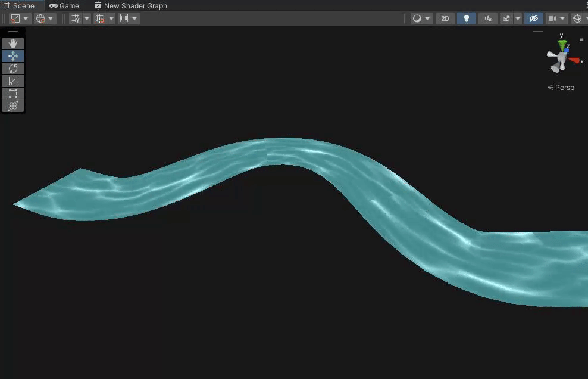
Task: Open the New Shader Graph tab
Action: 131,5
